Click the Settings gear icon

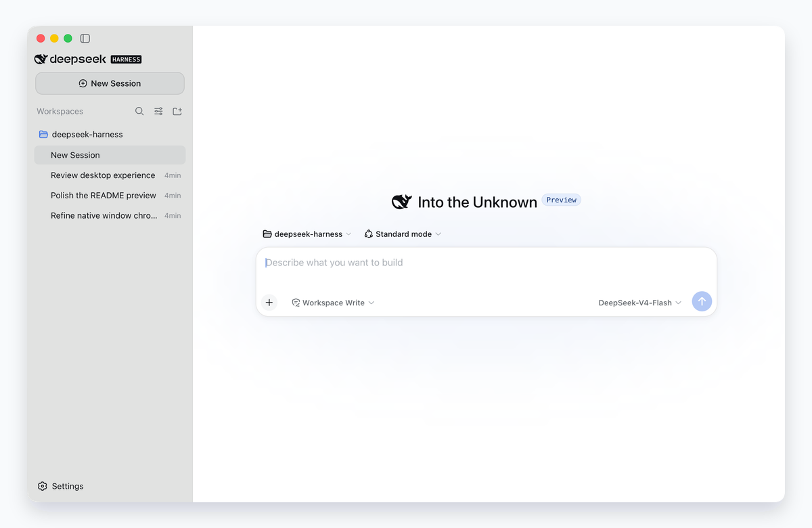coord(43,486)
